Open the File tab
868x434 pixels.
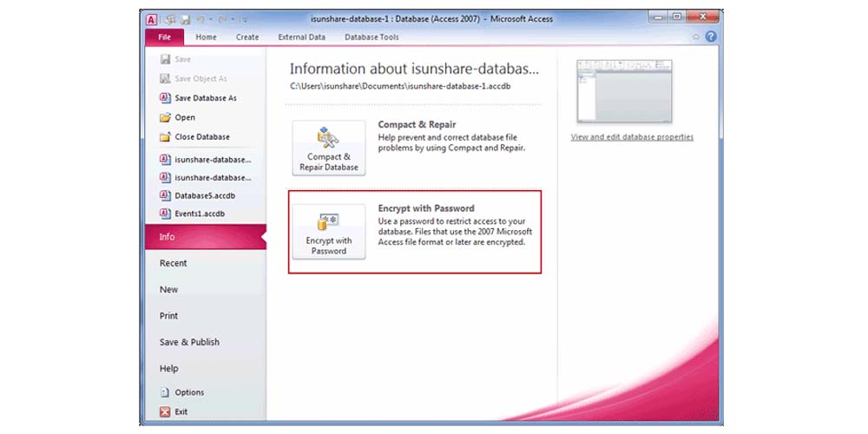(164, 37)
